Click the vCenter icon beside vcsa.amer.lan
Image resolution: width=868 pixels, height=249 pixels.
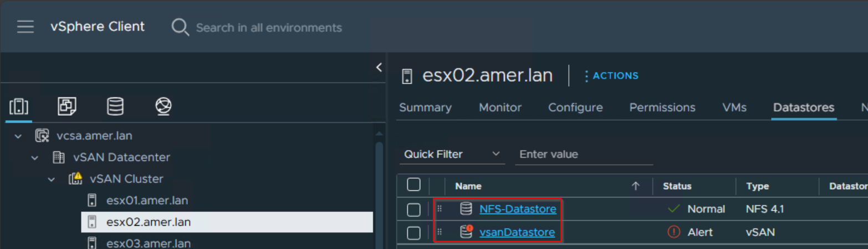[42, 136]
